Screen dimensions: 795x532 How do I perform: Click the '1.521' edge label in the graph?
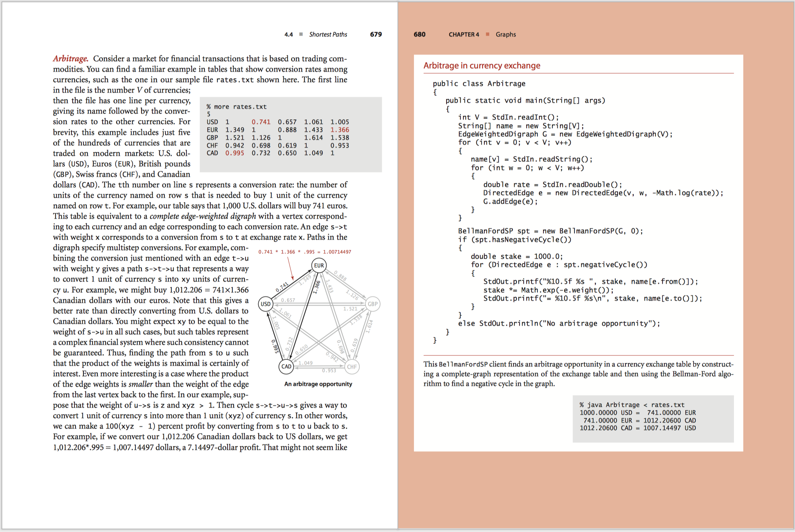pyautogui.click(x=350, y=309)
